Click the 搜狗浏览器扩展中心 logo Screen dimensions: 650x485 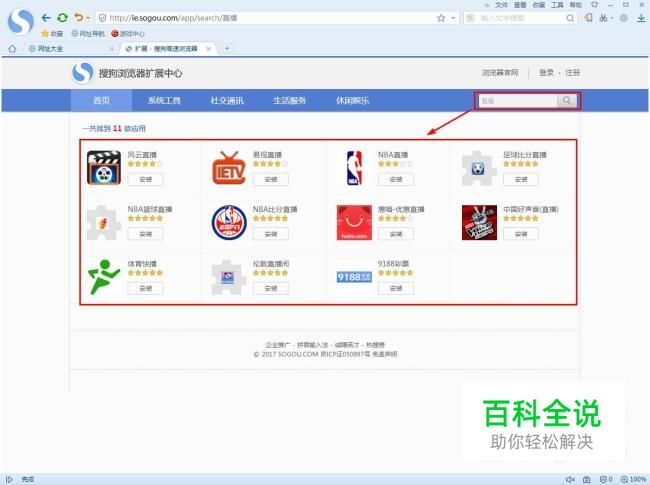(127, 73)
